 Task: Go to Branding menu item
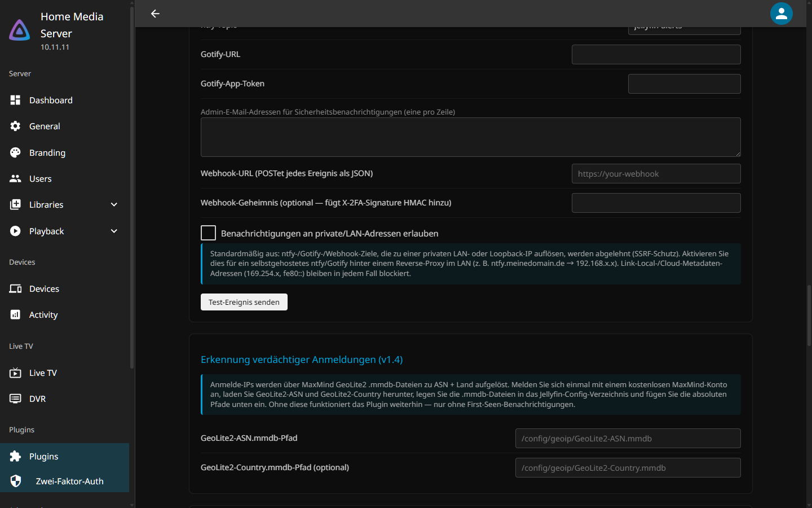point(64,152)
